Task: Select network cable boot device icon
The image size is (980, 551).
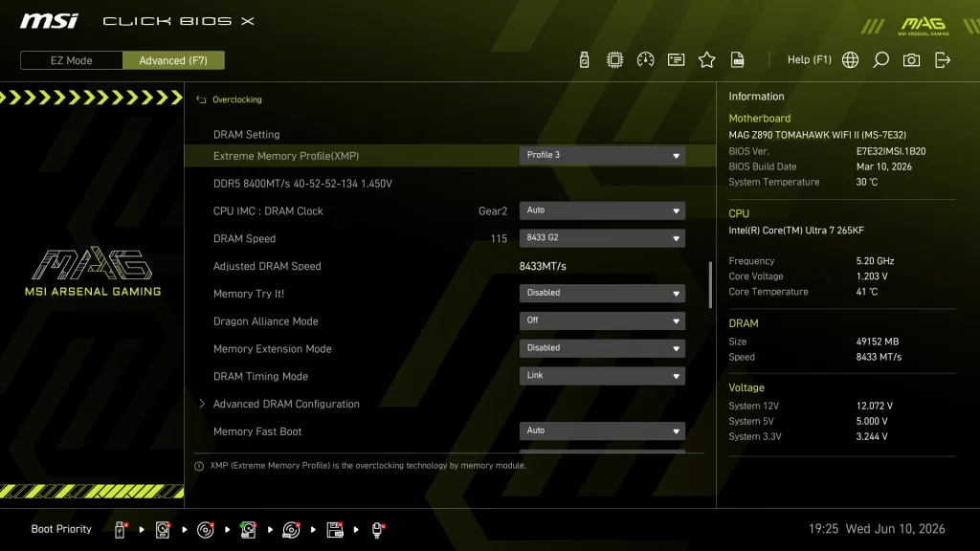Action: tap(377, 530)
